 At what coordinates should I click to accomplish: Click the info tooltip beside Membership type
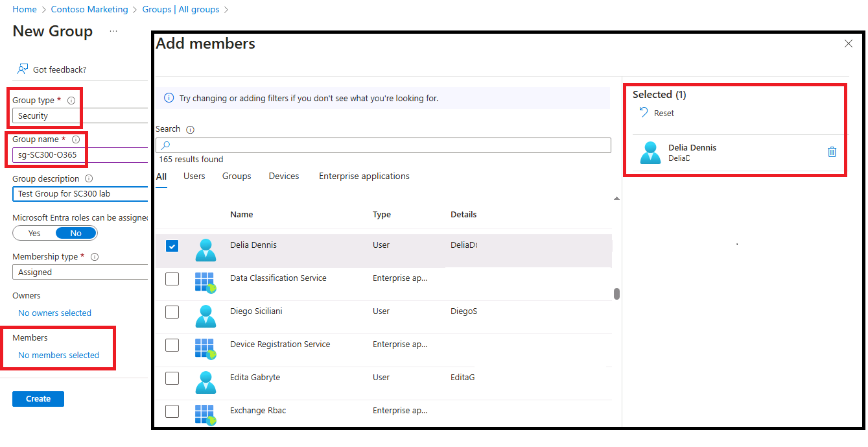tap(95, 256)
